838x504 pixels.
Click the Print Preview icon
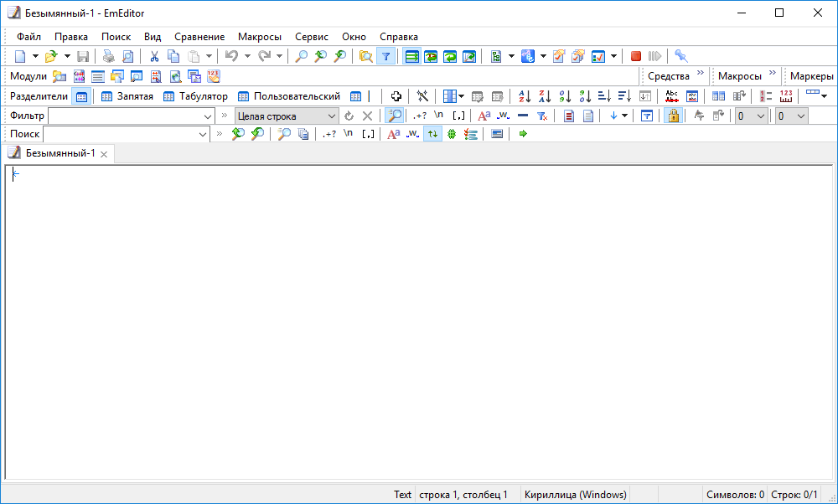127,56
